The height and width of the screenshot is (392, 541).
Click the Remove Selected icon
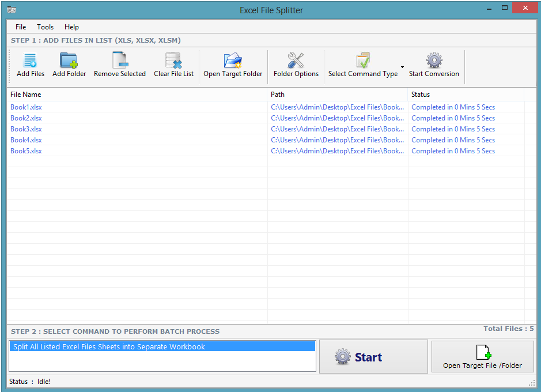point(120,60)
